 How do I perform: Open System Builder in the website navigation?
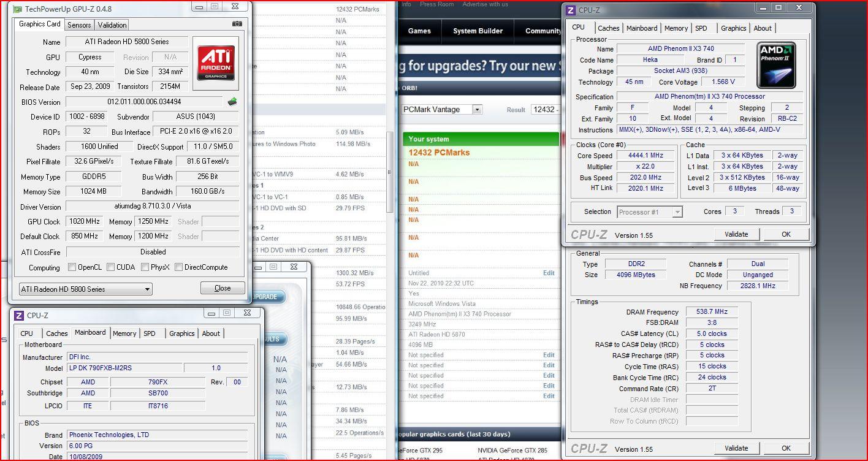coord(478,31)
